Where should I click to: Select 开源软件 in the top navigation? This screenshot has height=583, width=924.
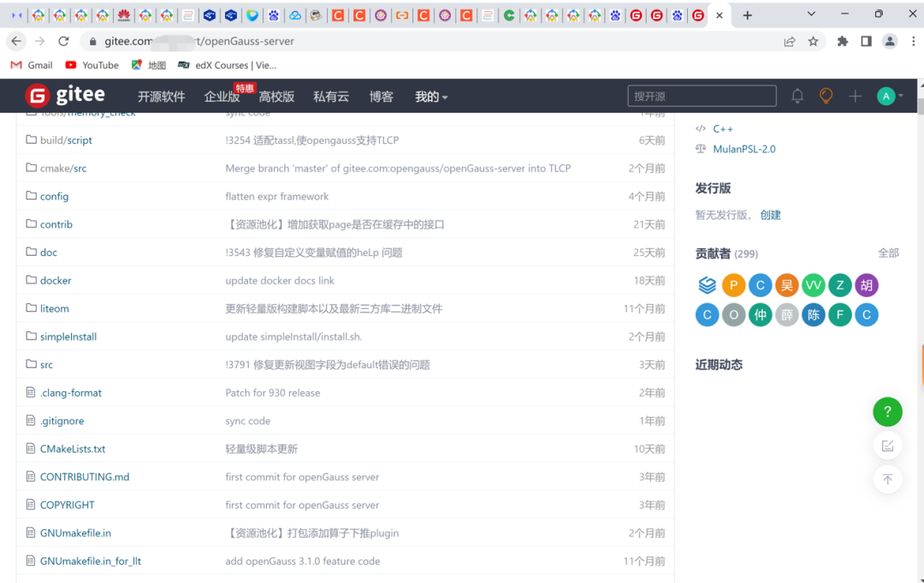pos(161,96)
